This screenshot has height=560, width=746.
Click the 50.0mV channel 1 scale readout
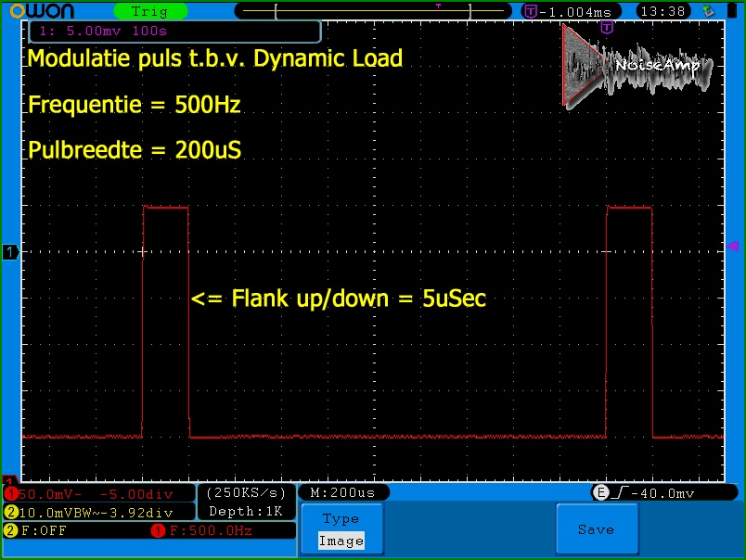[50, 494]
